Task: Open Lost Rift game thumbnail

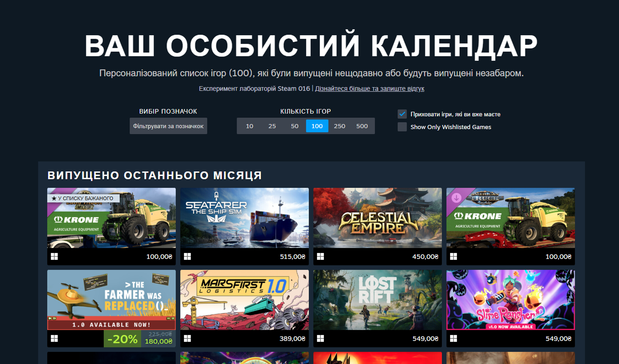Action: pyautogui.click(x=377, y=300)
